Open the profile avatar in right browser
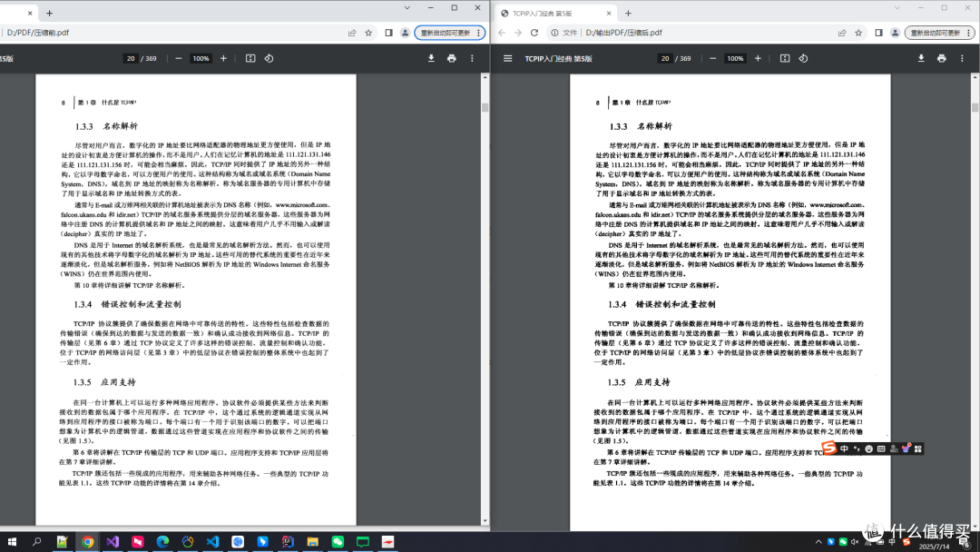The width and height of the screenshot is (980, 552). 895,33
